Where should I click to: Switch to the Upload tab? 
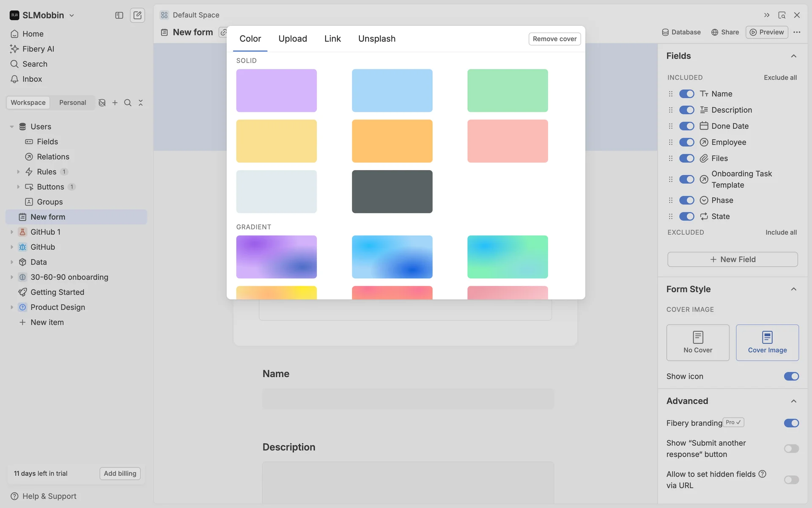click(292, 39)
